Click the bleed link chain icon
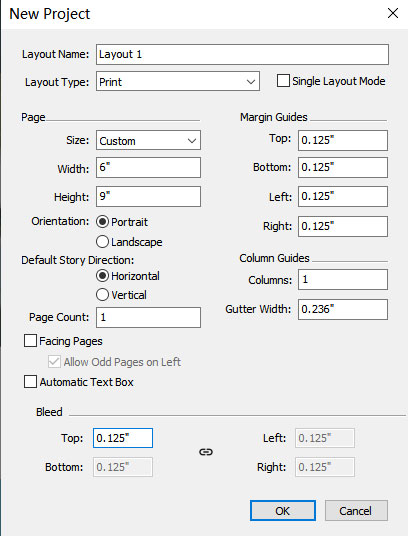 click(x=206, y=452)
